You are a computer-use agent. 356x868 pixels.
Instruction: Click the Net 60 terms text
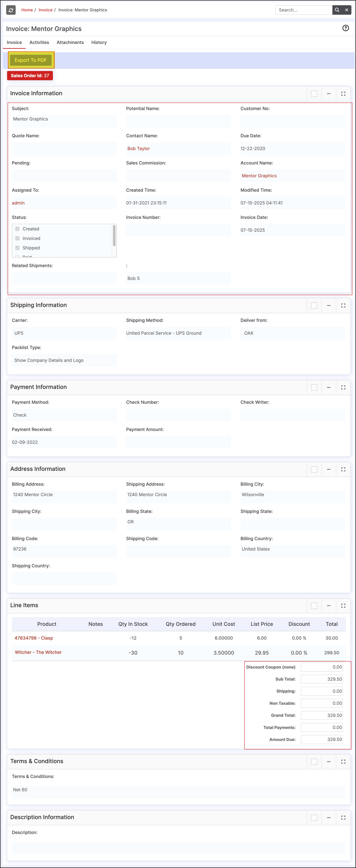(20, 790)
